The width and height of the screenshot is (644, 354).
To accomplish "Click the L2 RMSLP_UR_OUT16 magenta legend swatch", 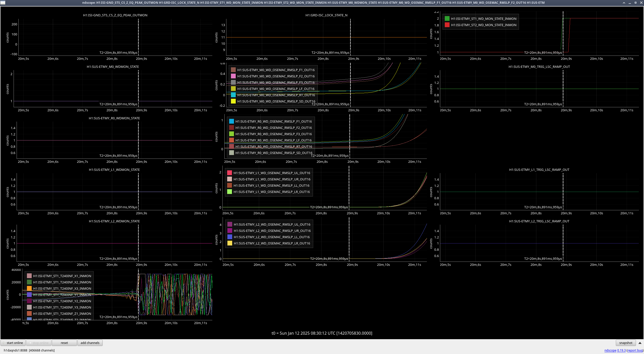I will [230, 231].
